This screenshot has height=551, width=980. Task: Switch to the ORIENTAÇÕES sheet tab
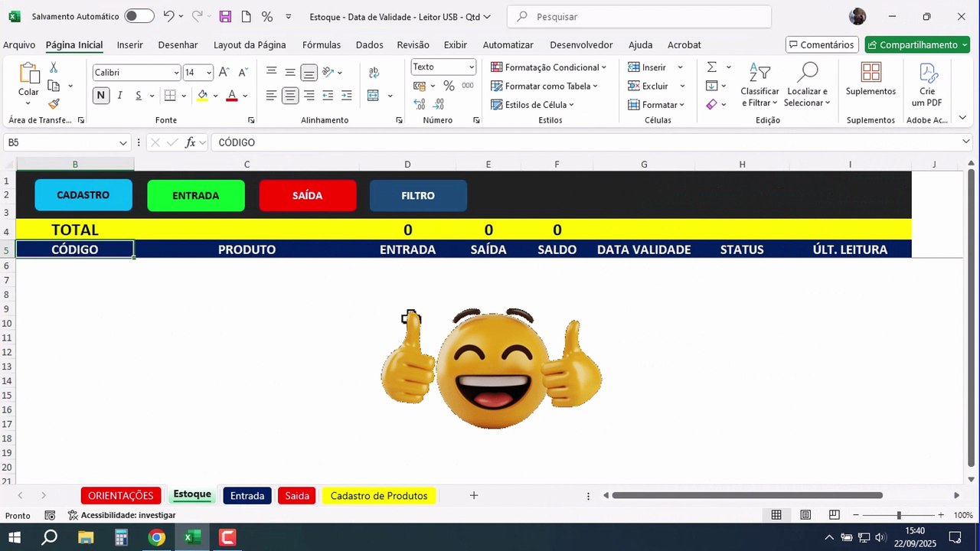click(121, 496)
